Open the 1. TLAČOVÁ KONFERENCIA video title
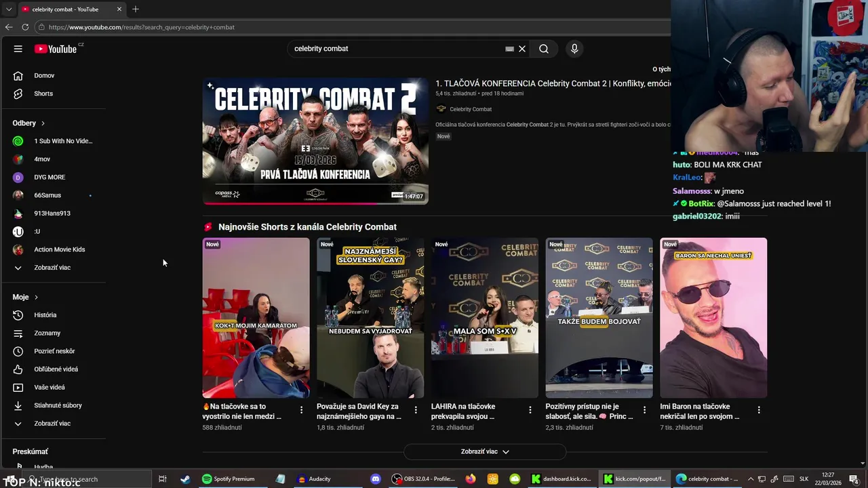The width and height of the screenshot is (868, 488). click(x=553, y=83)
